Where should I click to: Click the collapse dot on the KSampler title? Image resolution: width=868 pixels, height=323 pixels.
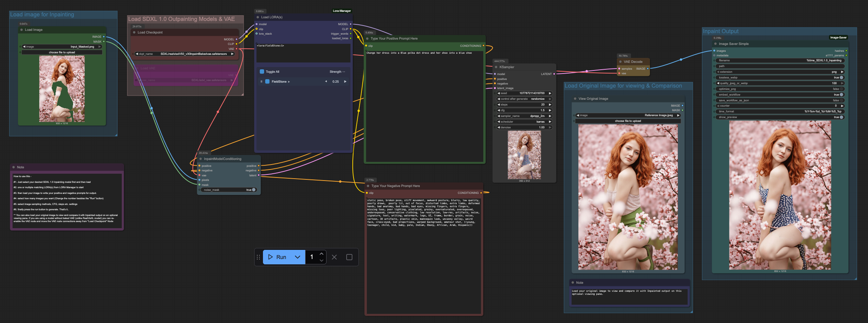click(x=496, y=67)
